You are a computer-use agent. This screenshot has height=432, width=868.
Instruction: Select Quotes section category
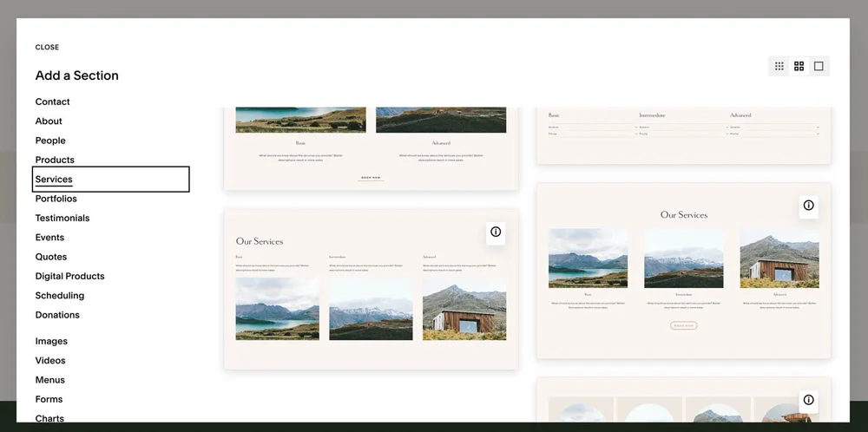point(51,257)
